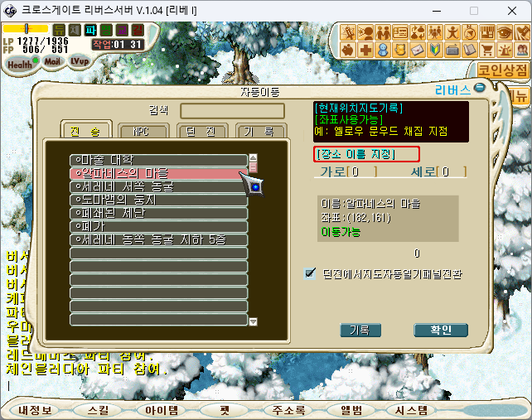Open the shopping cart icon
The image size is (532, 420).
pyautogui.click(x=487, y=51)
